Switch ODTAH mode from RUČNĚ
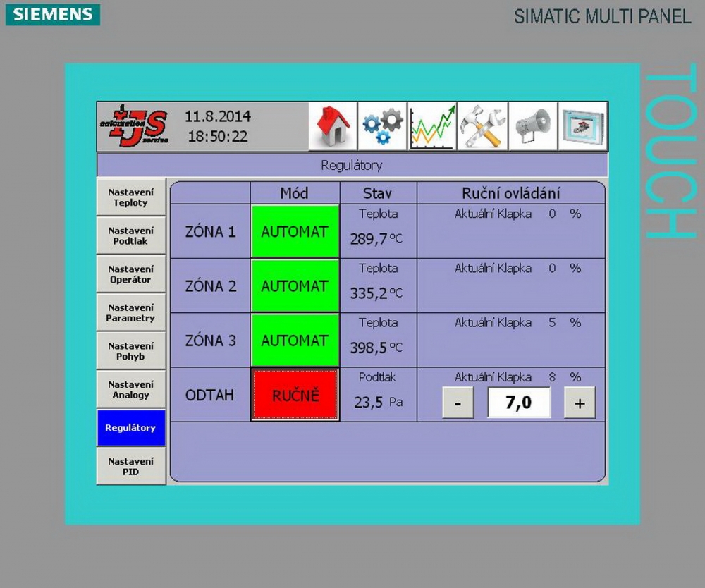705x588 pixels. [295, 396]
